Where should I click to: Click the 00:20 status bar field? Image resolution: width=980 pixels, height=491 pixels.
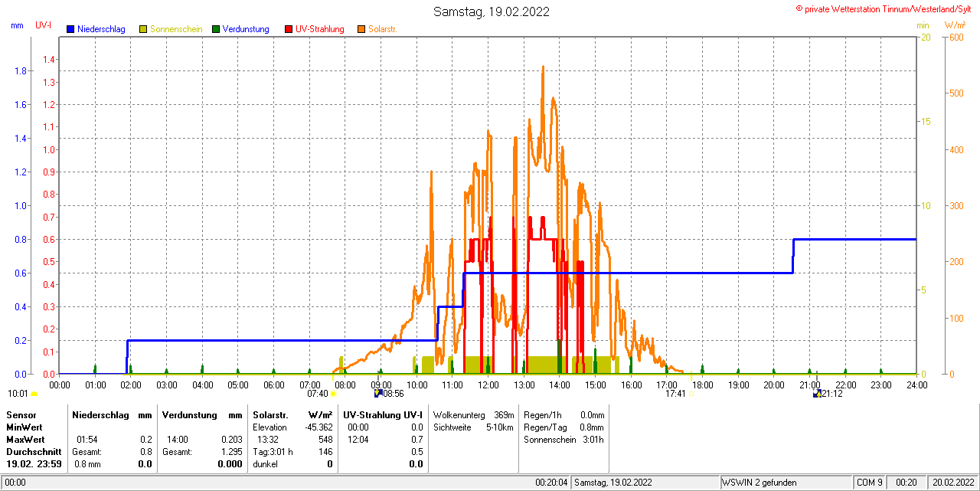(908, 483)
